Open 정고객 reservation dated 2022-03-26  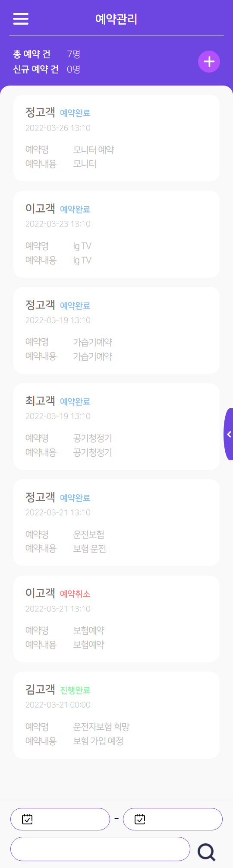point(116,138)
